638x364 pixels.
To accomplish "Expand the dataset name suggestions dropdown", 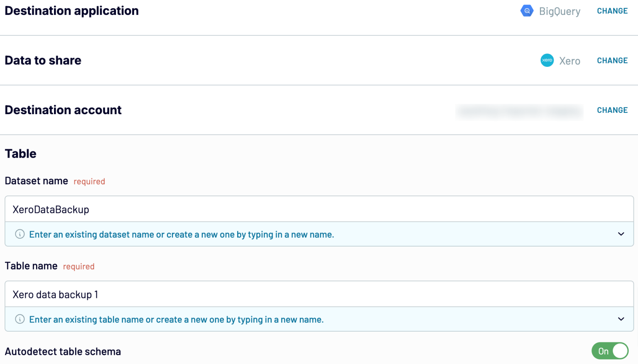I will point(621,234).
